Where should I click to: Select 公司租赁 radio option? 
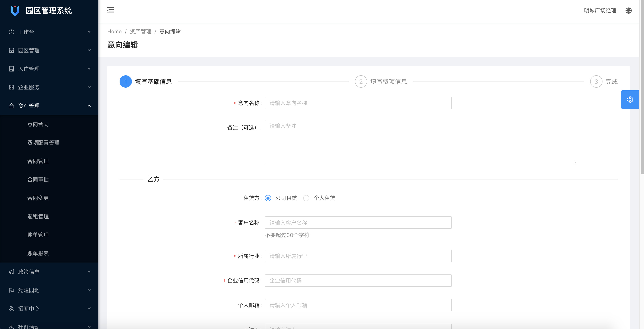point(268,198)
